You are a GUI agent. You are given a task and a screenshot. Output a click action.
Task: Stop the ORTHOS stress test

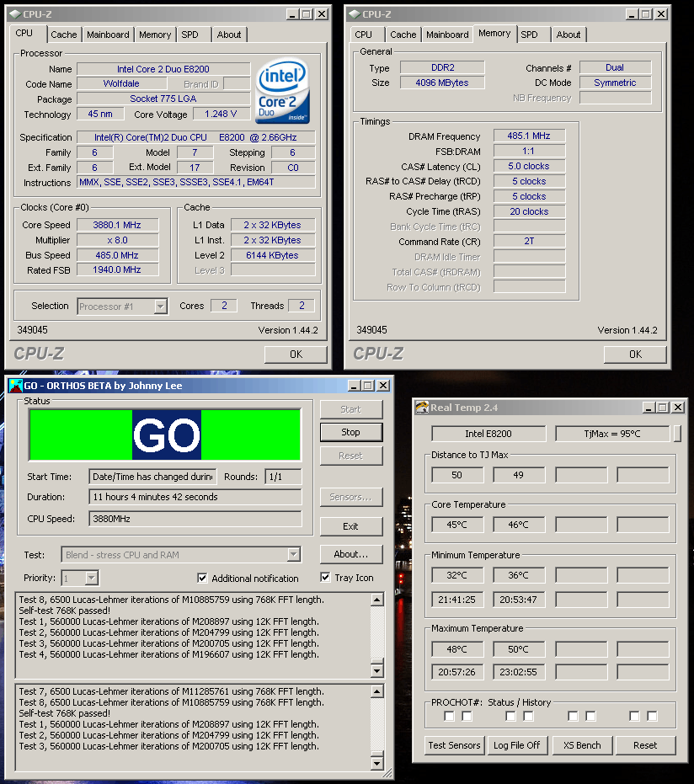[351, 432]
